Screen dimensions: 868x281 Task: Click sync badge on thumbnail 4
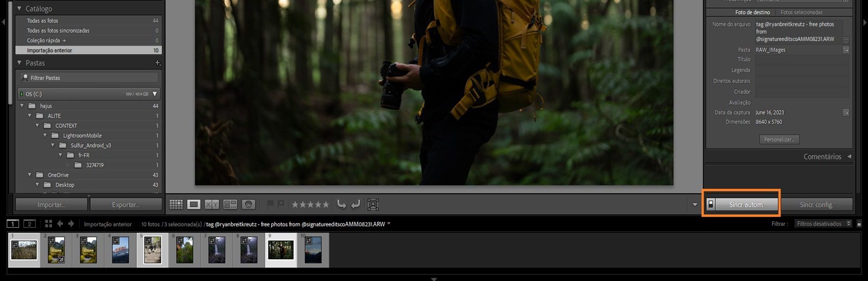click(x=116, y=240)
